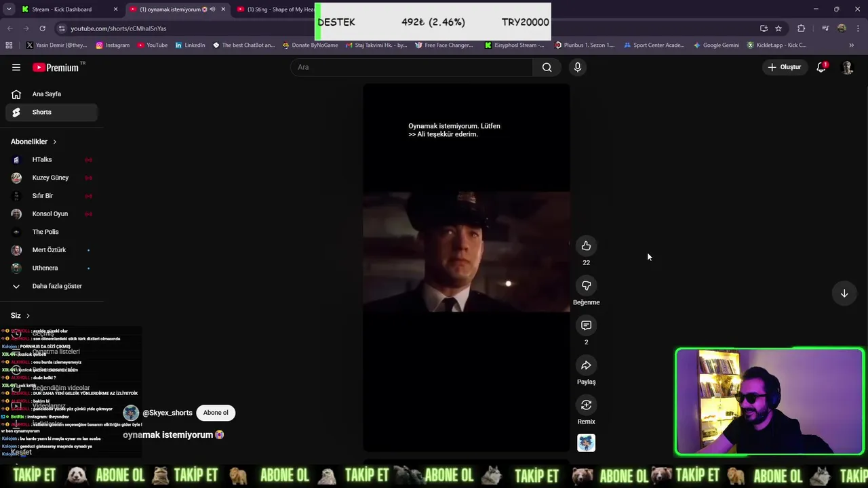Select Shorts in sidebar

point(52,112)
